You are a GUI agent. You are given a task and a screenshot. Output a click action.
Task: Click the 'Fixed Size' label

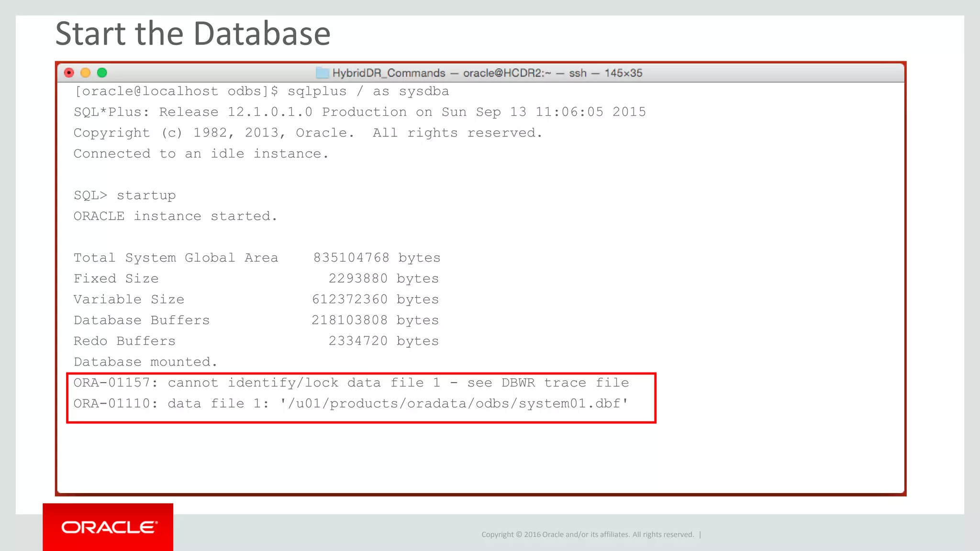pos(116,278)
